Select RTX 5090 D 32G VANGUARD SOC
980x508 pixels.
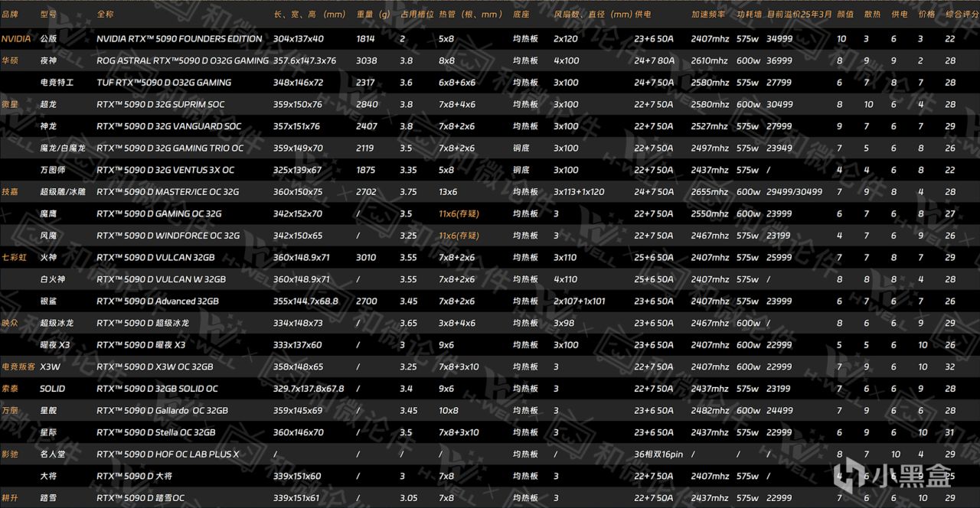point(168,126)
